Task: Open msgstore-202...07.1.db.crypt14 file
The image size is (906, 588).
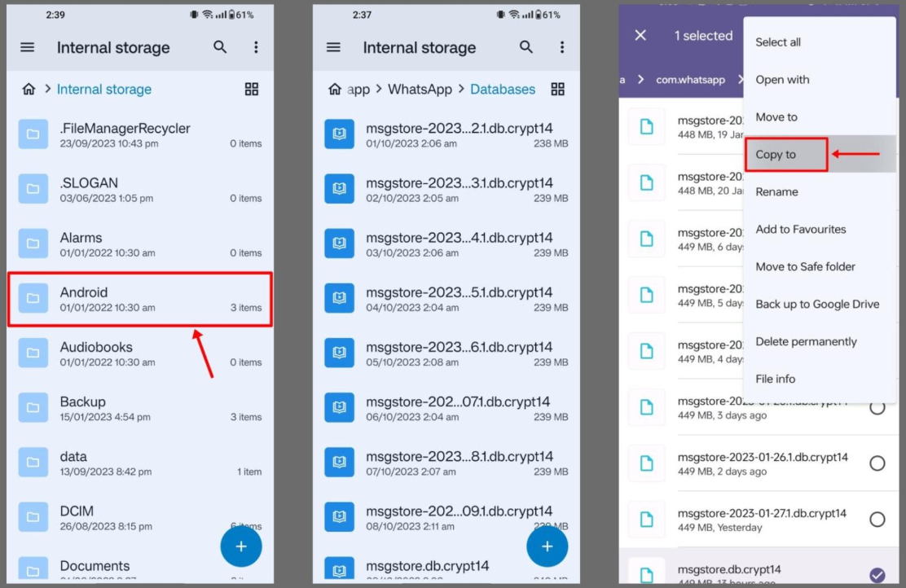Action: click(446, 408)
